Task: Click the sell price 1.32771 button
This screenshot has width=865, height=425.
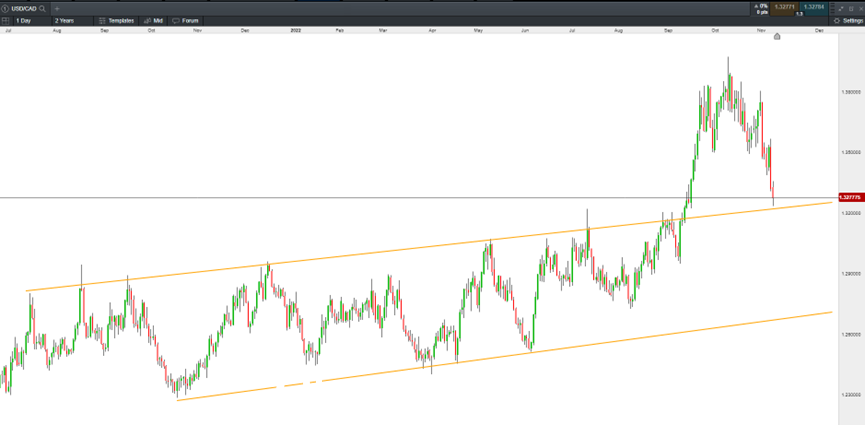Action: click(x=786, y=7)
